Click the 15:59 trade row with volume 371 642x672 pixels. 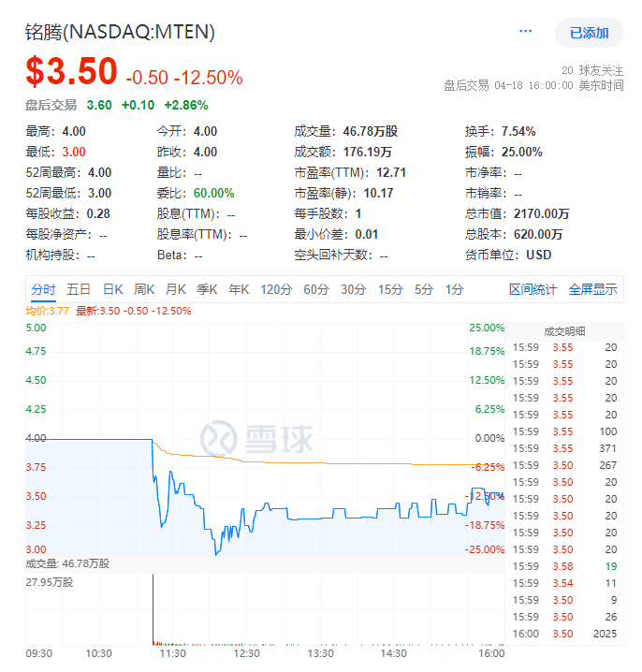pyautogui.click(x=565, y=448)
